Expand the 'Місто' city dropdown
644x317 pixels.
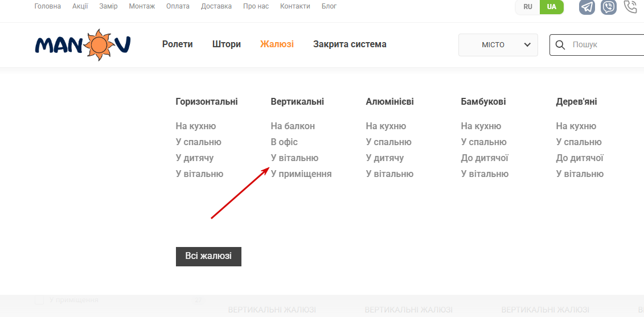tap(498, 45)
